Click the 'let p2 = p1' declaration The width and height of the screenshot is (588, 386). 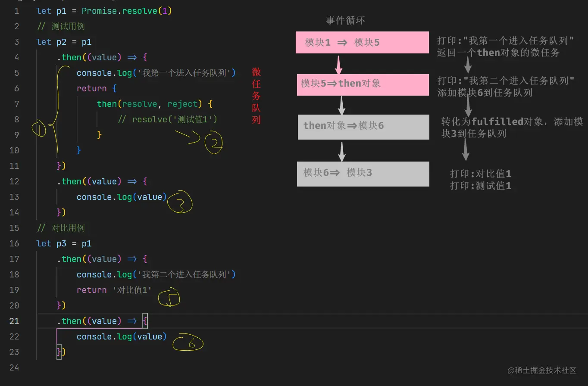[x=64, y=42]
